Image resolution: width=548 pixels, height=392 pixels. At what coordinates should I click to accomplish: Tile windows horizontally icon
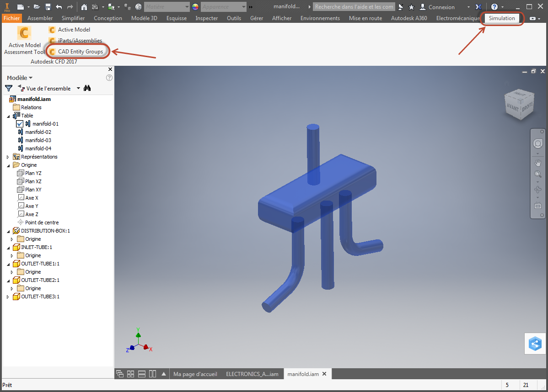tap(141, 374)
